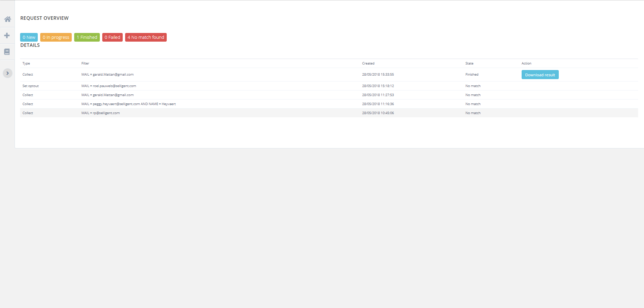Sort by the Created column header
Viewport: 644px width, 308px height.
[368, 63]
